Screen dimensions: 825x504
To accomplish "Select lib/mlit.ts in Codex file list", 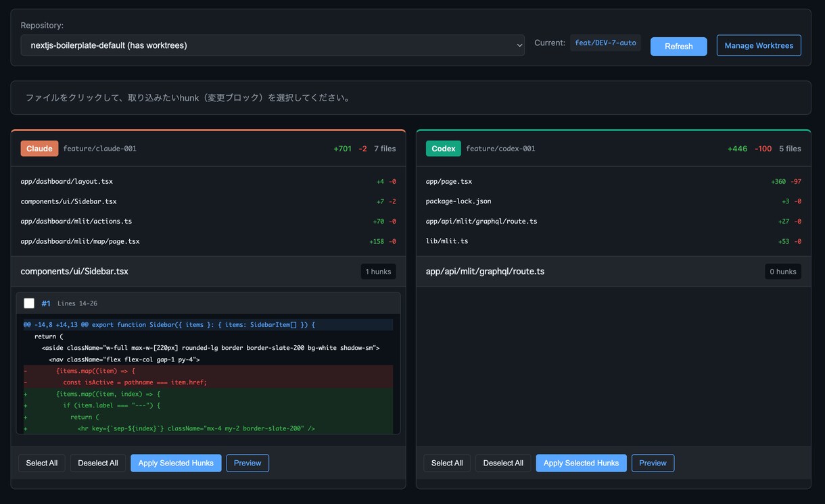I will [613, 241].
